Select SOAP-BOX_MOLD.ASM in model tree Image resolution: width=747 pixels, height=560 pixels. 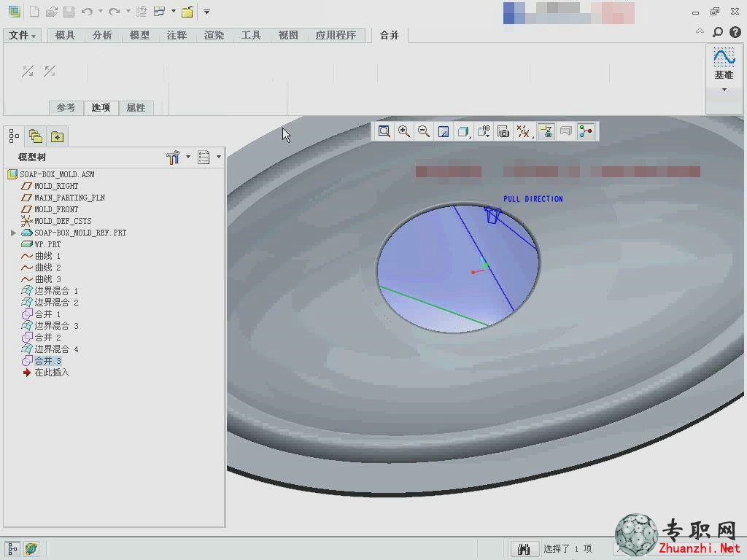point(57,174)
